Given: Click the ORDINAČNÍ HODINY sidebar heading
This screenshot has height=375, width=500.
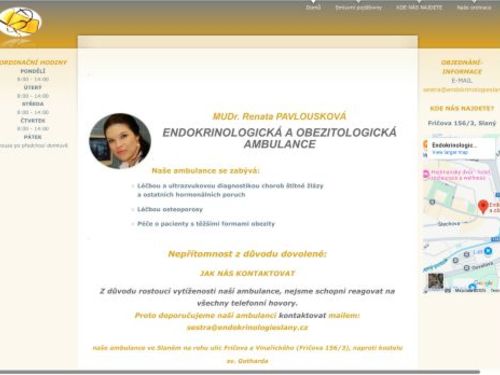Looking at the screenshot, I should tap(33, 62).
